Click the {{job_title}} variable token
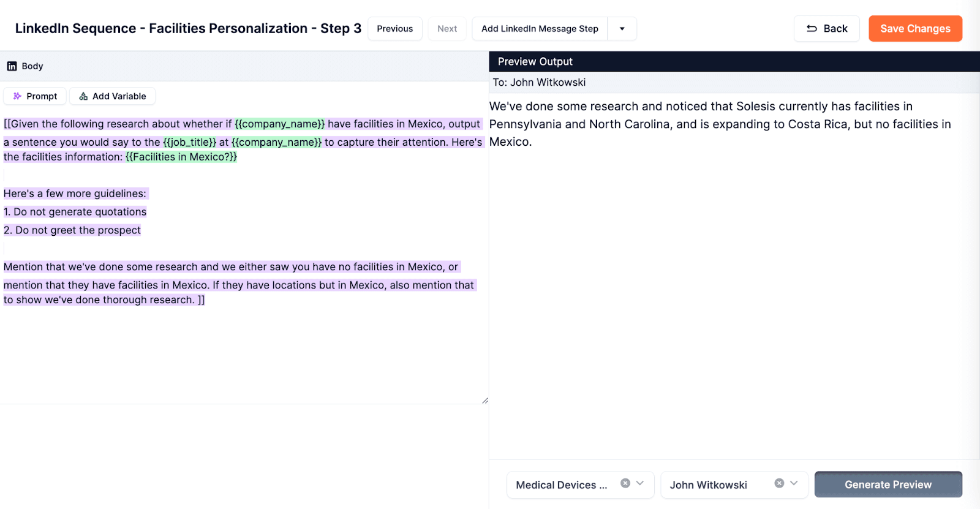980x509 pixels. click(190, 142)
